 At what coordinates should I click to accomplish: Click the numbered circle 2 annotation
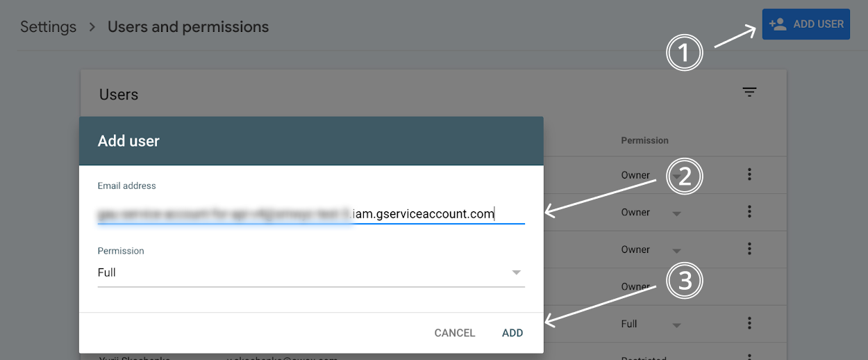click(685, 177)
